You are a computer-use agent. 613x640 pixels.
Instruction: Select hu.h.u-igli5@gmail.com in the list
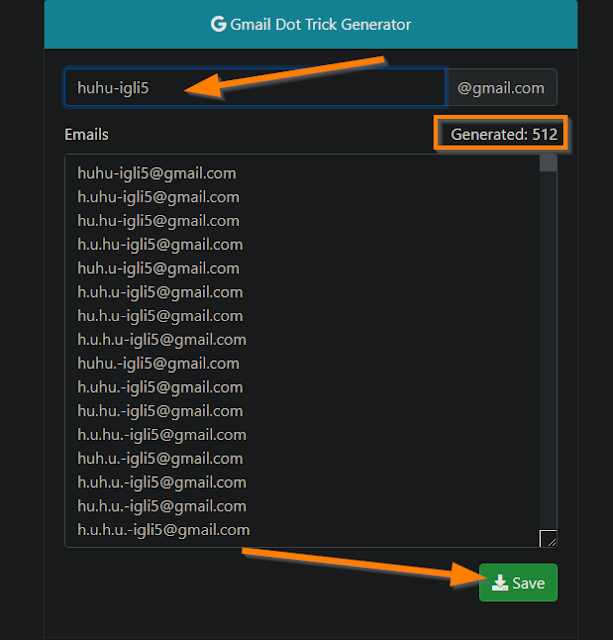pyautogui.click(x=160, y=316)
